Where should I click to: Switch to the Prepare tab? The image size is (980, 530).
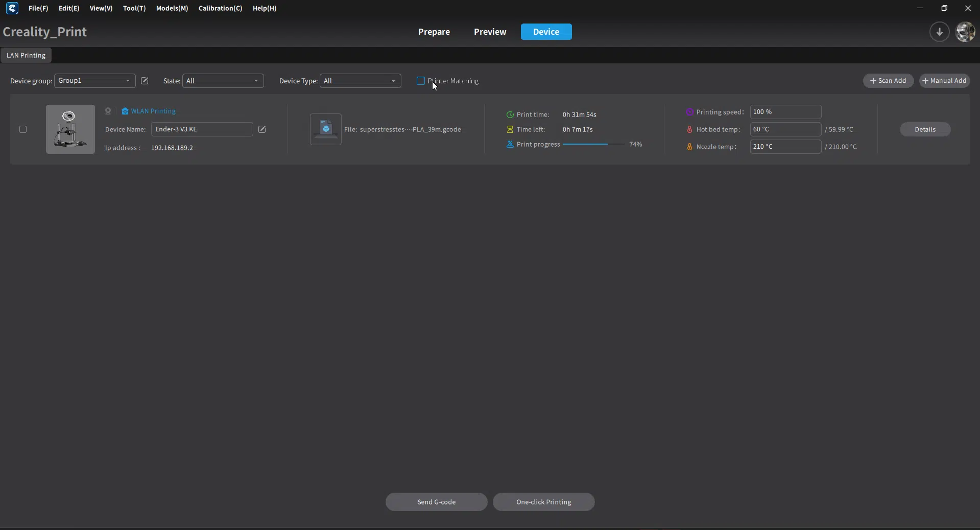click(434, 32)
